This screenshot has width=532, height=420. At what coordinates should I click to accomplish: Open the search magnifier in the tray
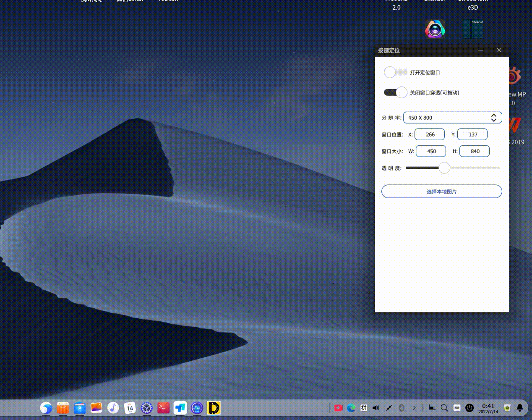(x=444, y=407)
